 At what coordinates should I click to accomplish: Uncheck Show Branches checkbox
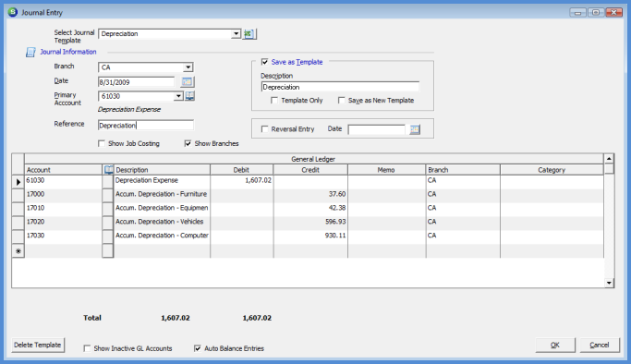pos(188,143)
